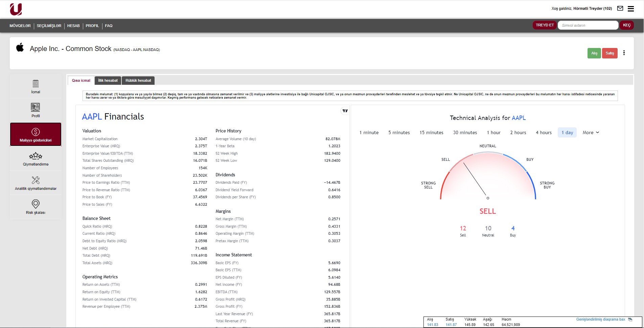644x328 pixels.
Task: Select the 1 hour timeframe
Action: coord(493,133)
